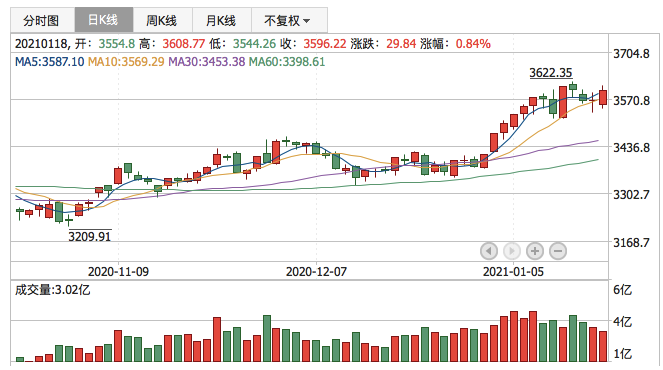Click the MA10 indicator label

pos(126,62)
